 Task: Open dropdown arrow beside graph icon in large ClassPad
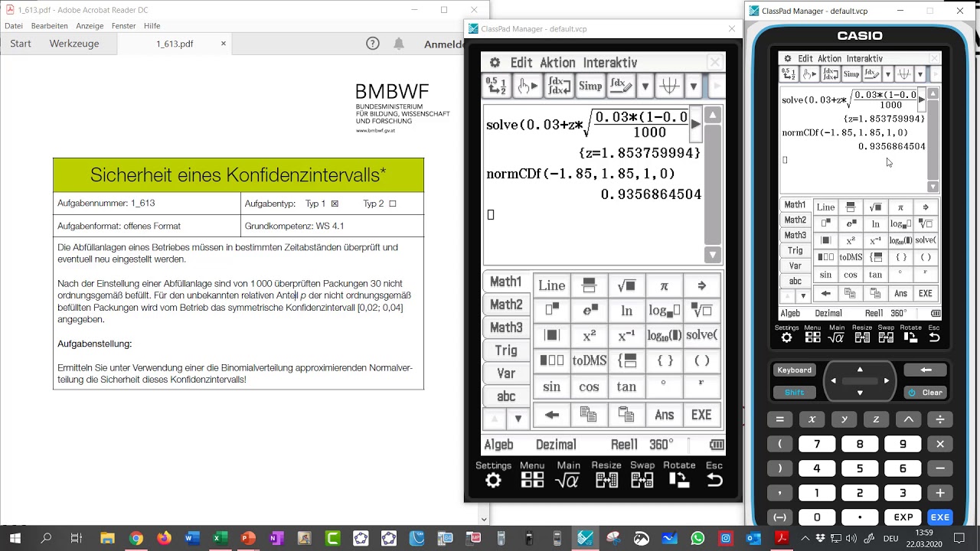click(x=694, y=86)
